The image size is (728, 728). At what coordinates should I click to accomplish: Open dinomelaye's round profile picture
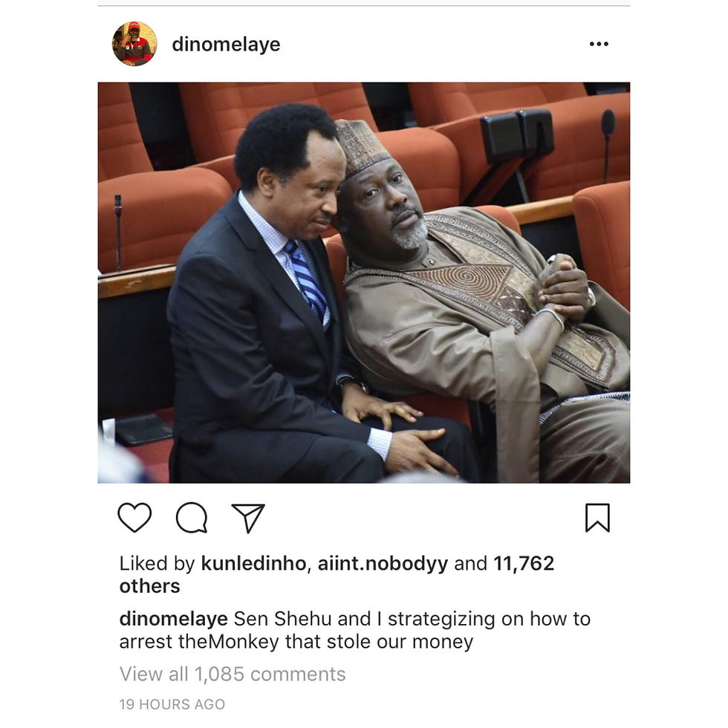pos(134,44)
